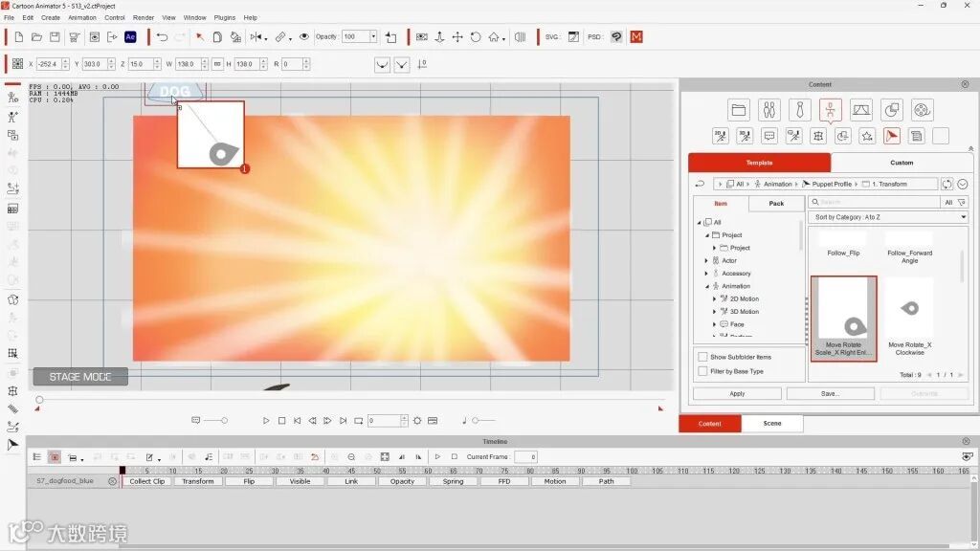Open the Animation menu
This screenshot has height=551, width=980.
point(82,17)
